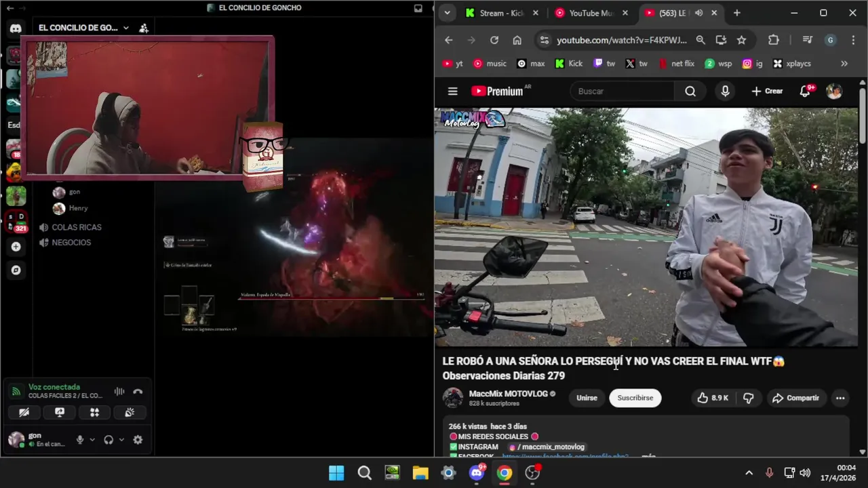Share video with Compartir button

(x=795, y=398)
